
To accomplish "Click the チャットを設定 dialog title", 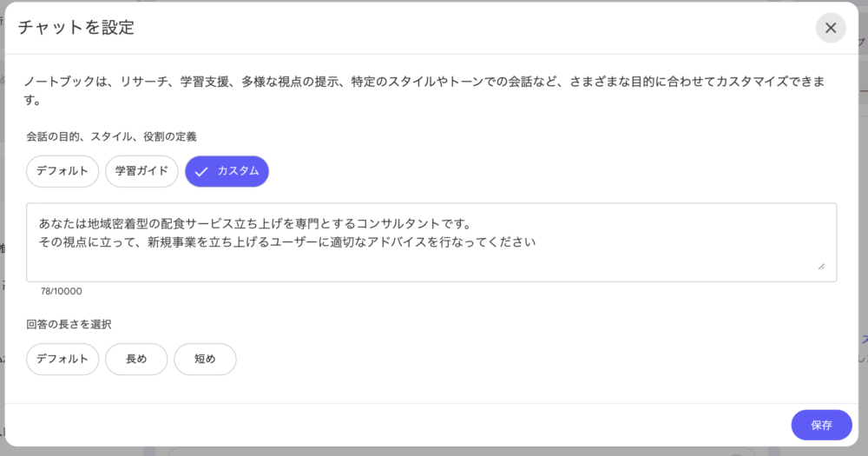I will coord(76,27).
